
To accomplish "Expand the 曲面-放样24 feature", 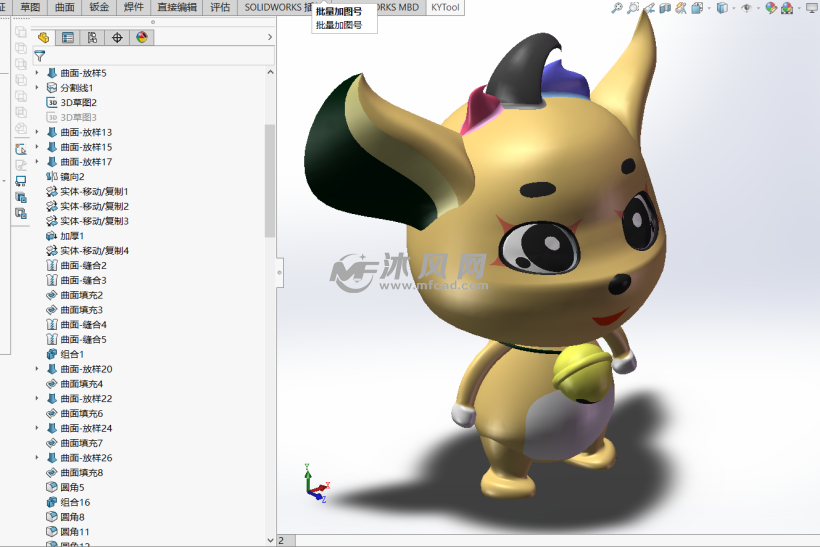I will tap(37, 428).
